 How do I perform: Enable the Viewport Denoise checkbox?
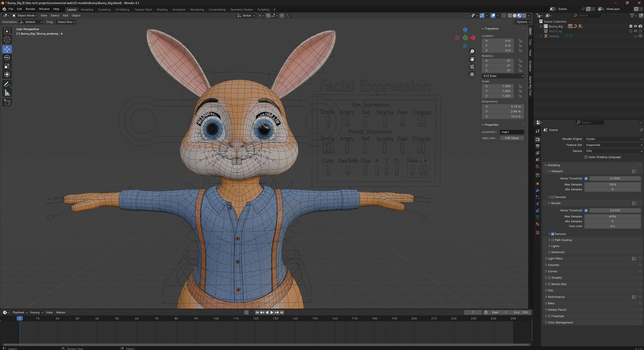click(552, 197)
